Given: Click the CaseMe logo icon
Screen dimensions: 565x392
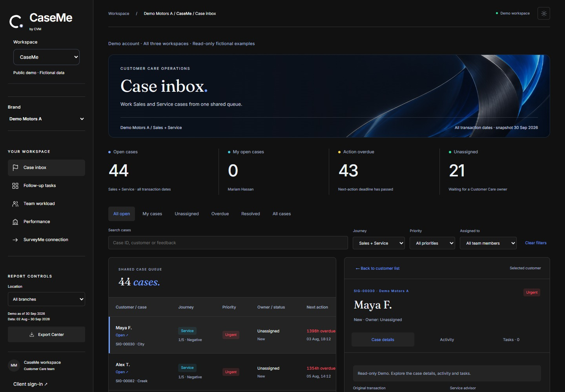Looking at the screenshot, I should click(x=16, y=22).
